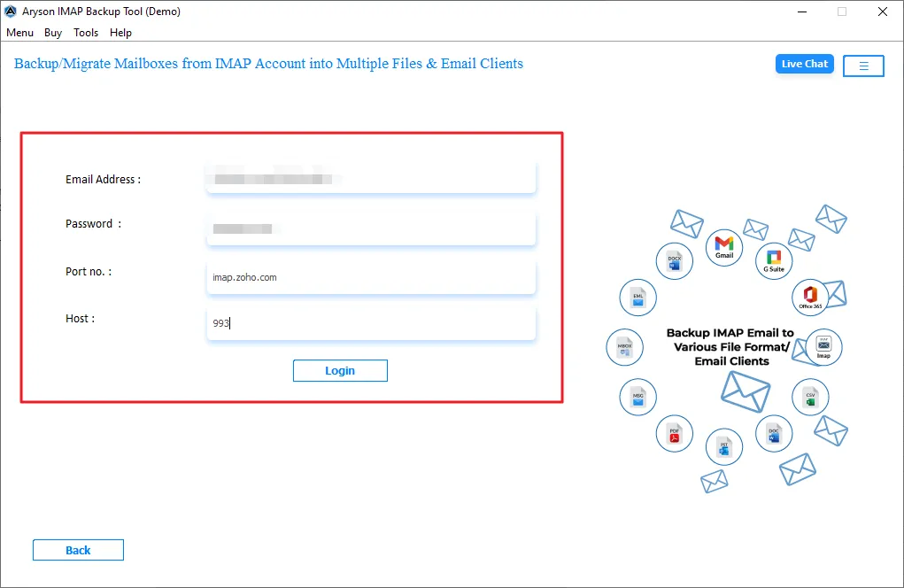
Task: Click the CSV file icon
Action: point(810,398)
